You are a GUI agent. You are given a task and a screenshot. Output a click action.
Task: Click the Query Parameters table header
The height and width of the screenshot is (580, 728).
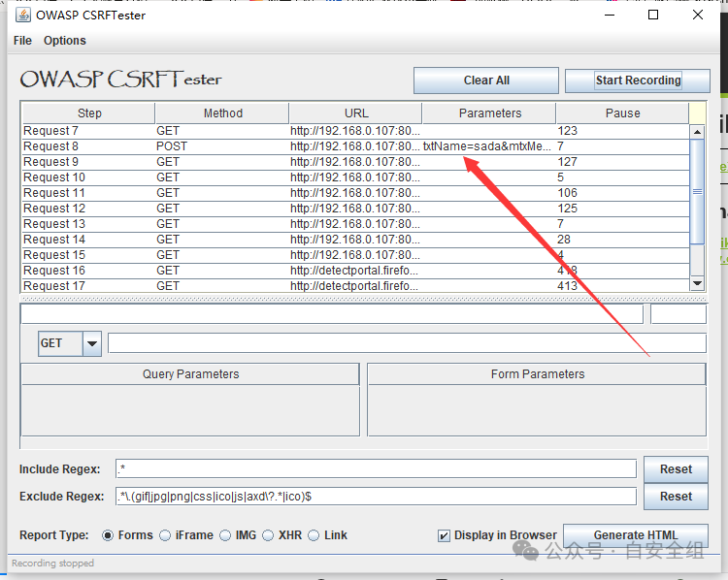190,374
